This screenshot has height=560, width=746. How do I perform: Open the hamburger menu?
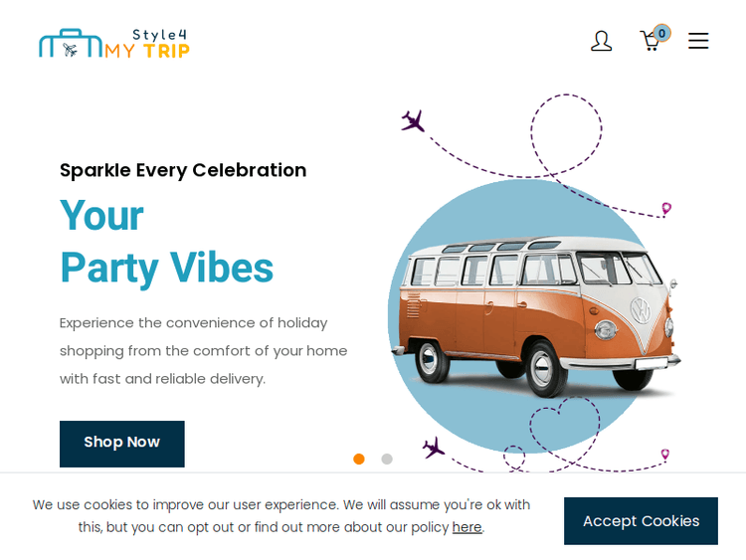[698, 41]
